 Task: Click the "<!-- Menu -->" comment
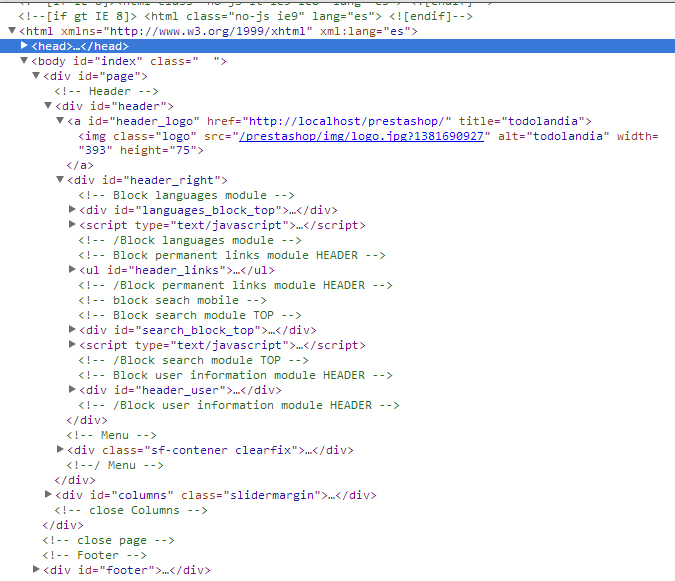click(111, 436)
